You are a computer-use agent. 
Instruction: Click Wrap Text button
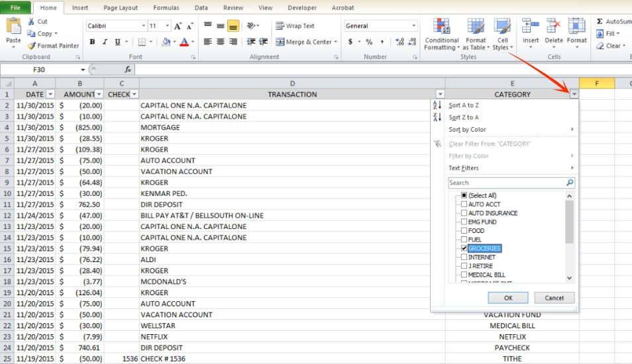(x=295, y=26)
